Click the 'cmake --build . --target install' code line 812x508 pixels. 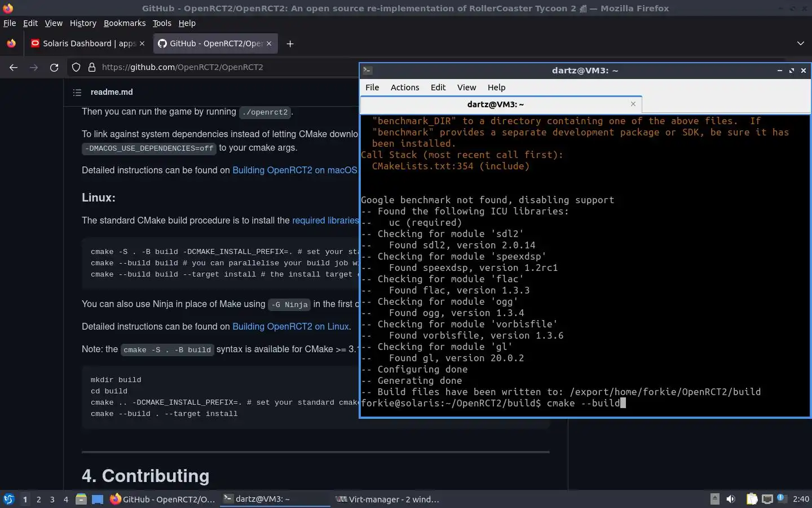pyautogui.click(x=164, y=414)
